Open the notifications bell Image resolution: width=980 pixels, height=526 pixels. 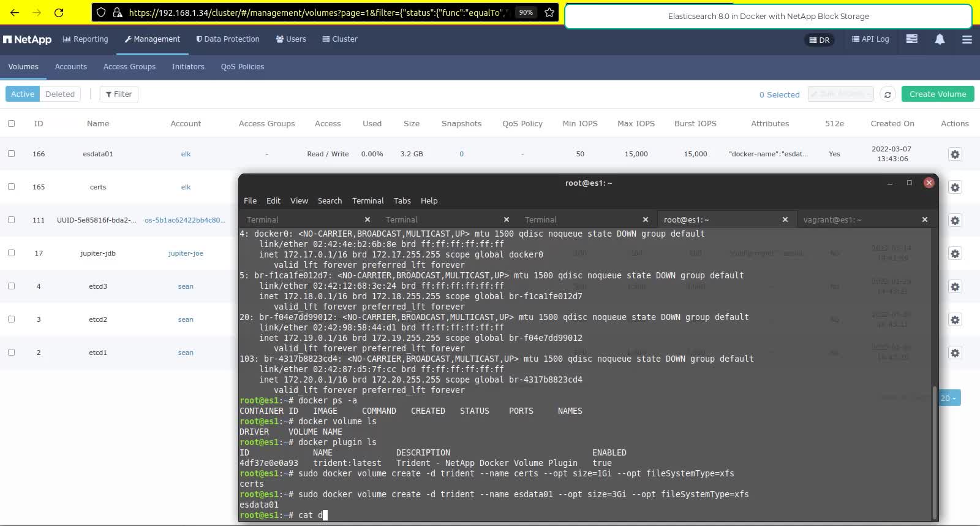(x=940, y=39)
